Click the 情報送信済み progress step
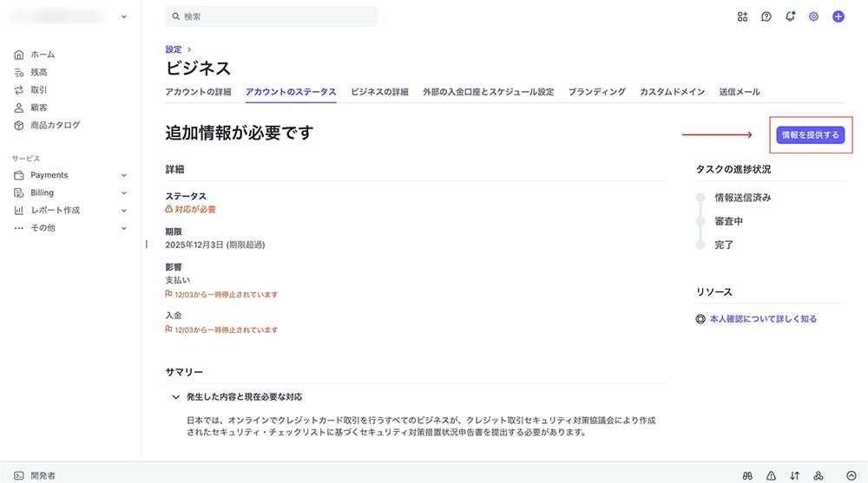This screenshot has width=868, height=483. [x=743, y=198]
